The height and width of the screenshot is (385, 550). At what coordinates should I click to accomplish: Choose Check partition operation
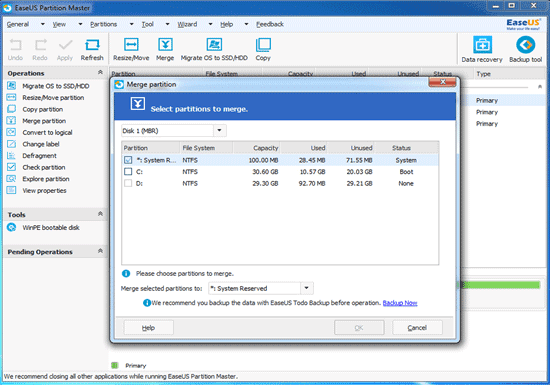click(44, 167)
